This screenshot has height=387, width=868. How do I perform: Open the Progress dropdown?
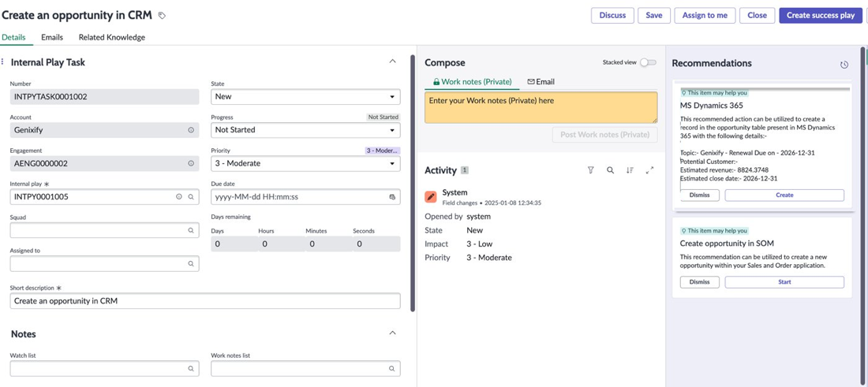pyautogui.click(x=305, y=130)
